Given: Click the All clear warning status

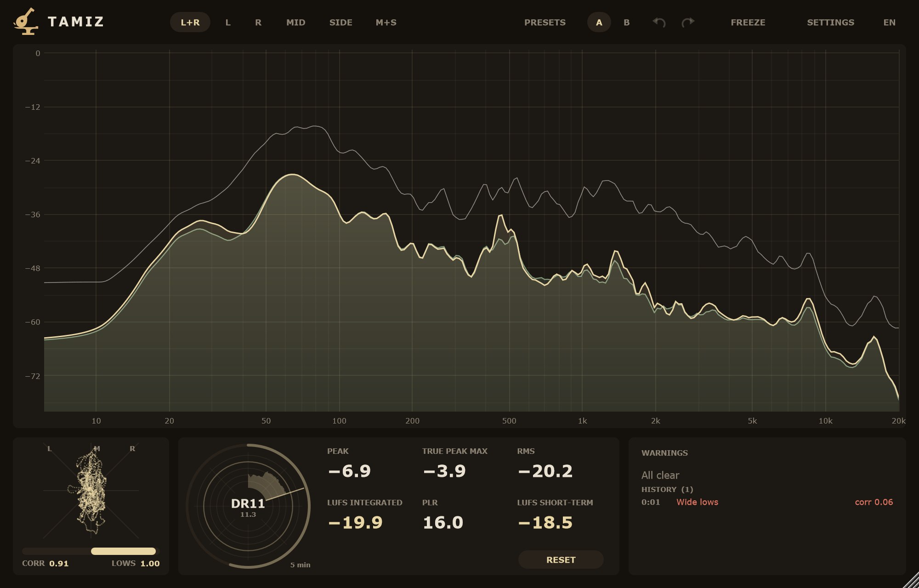Looking at the screenshot, I should point(660,475).
